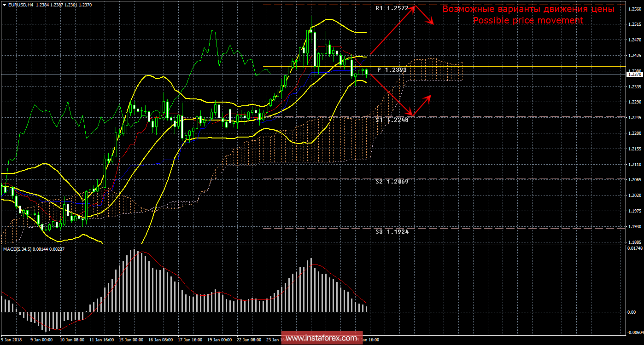Click the 1.2065 price axis label
The height and width of the screenshot is (345, 644).
634,180
